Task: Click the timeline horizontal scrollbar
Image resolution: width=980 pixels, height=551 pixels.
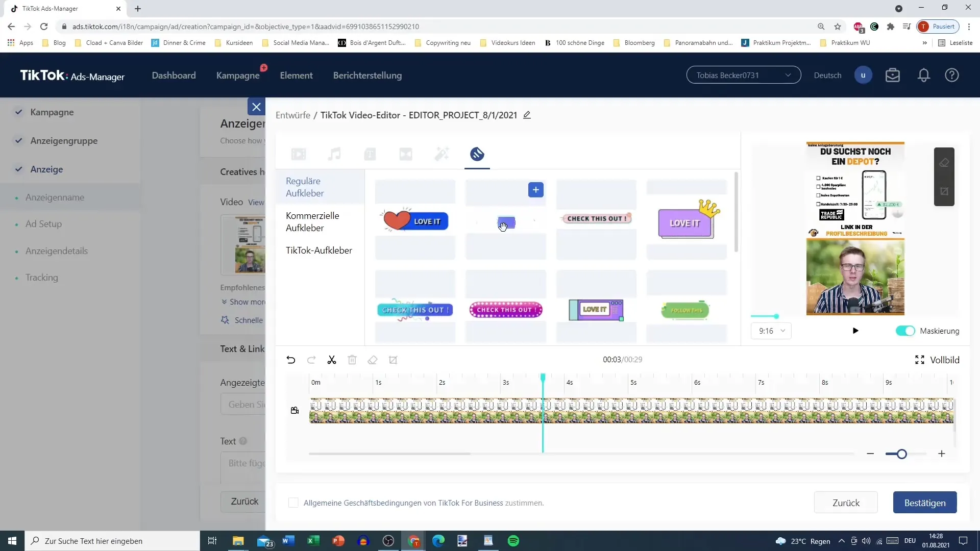Action: click(389, 454)
